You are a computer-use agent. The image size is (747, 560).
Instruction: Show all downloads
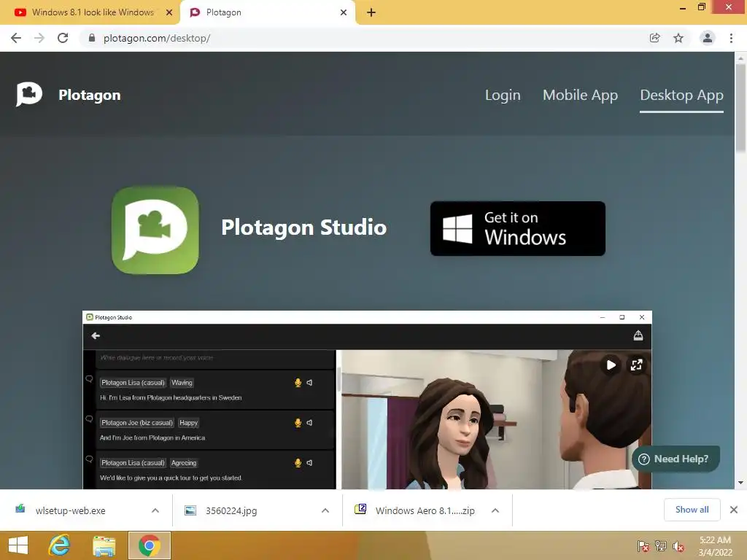coord(692,510)
